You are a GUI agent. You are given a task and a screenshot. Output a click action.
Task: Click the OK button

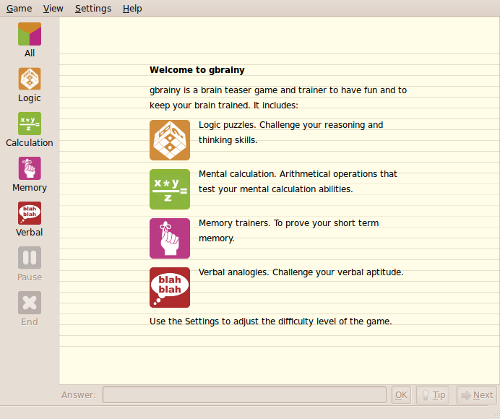(401, 395)
